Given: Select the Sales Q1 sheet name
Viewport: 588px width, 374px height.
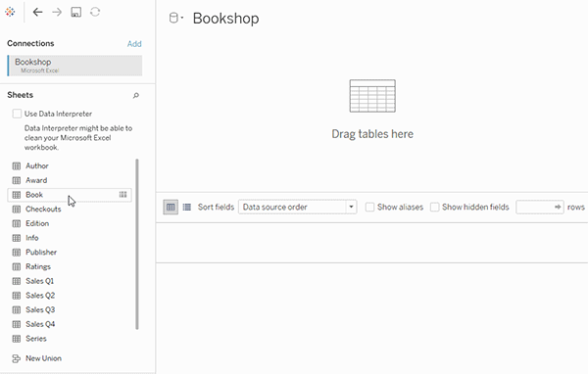Looking at the screenshot, I should click(x=40, y=281).
